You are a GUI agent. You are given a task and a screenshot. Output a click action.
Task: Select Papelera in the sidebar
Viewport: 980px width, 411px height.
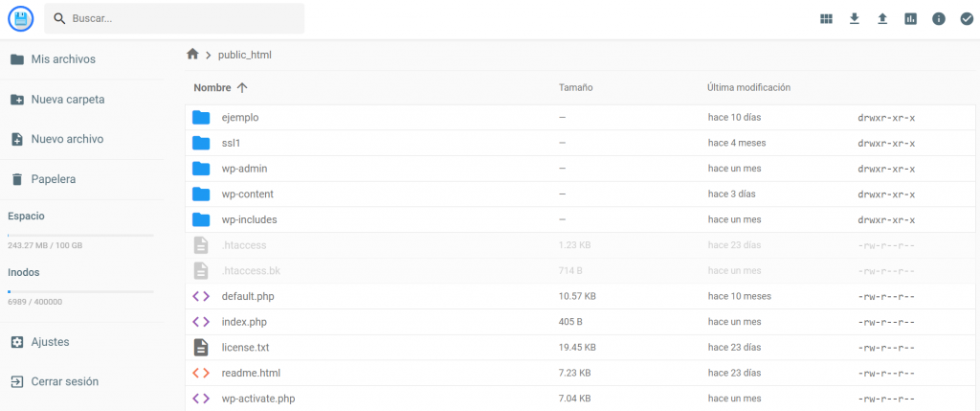[53, 179]
